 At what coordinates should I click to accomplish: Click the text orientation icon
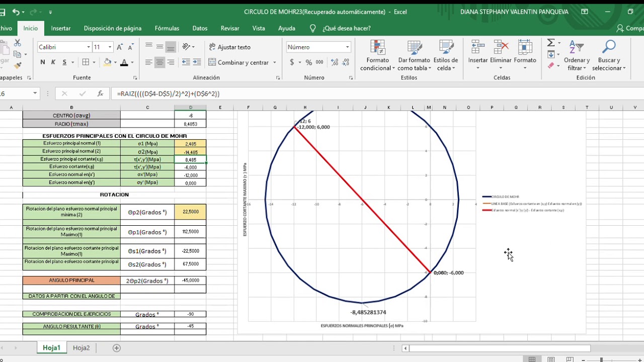coord(186,47)
